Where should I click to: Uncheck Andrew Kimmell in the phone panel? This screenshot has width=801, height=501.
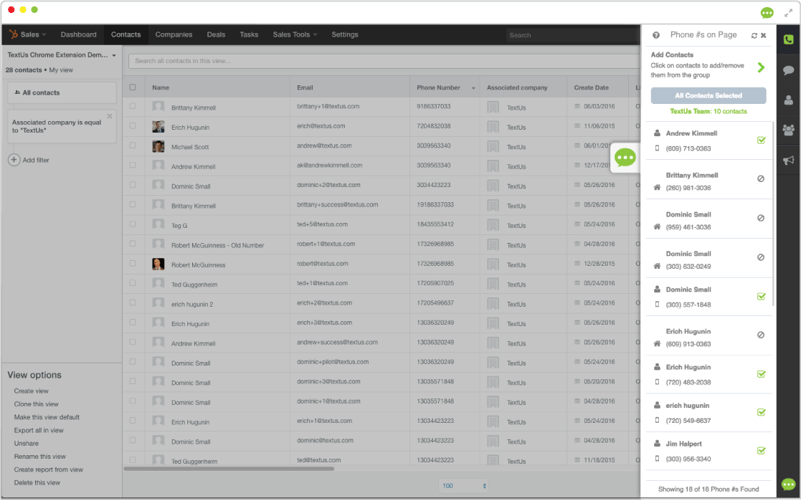761,140
